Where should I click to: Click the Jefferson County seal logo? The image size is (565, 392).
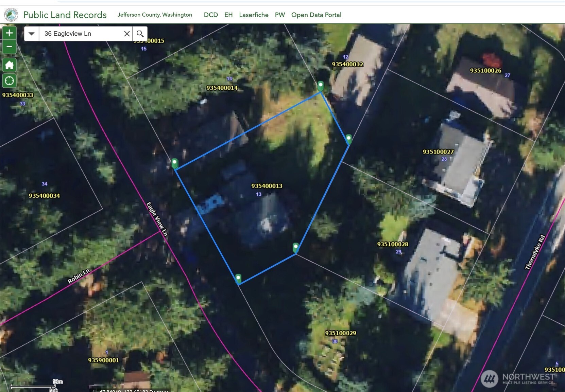coord(11,15)
